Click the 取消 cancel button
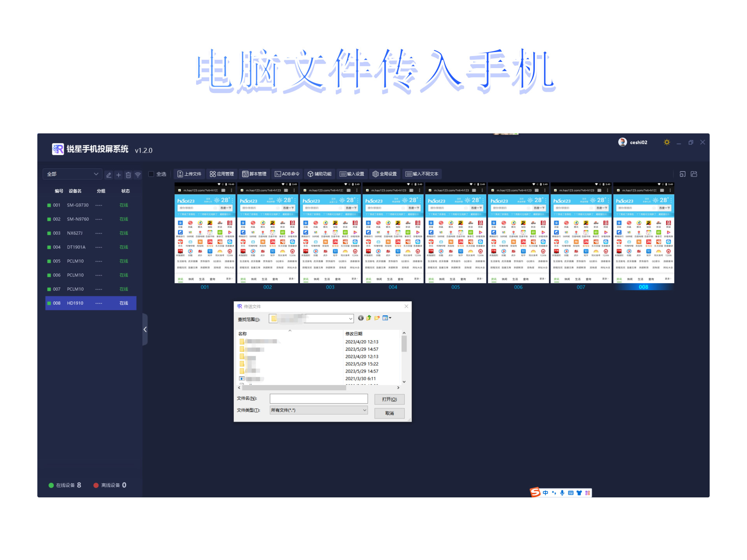This screenshot has width=747, height=560. [389, 413]
